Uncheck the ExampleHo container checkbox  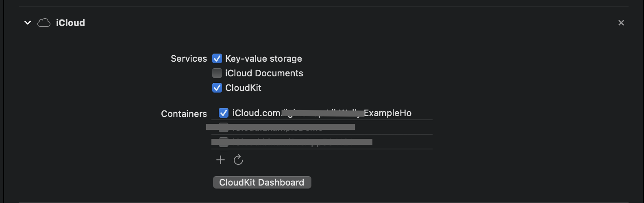click(x=224, y=113)
